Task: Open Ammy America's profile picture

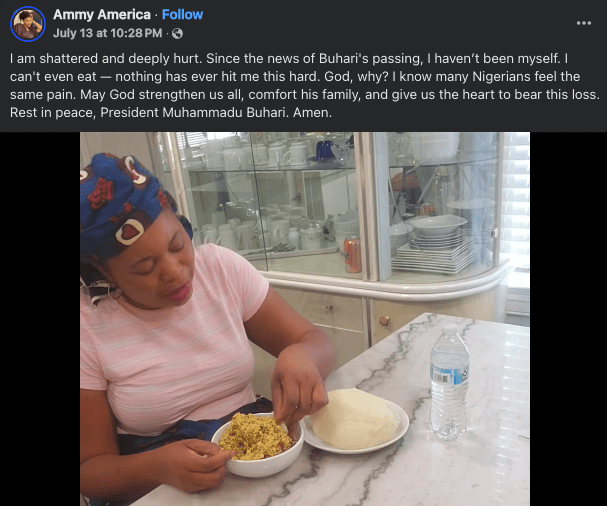Action: (28, 23)
